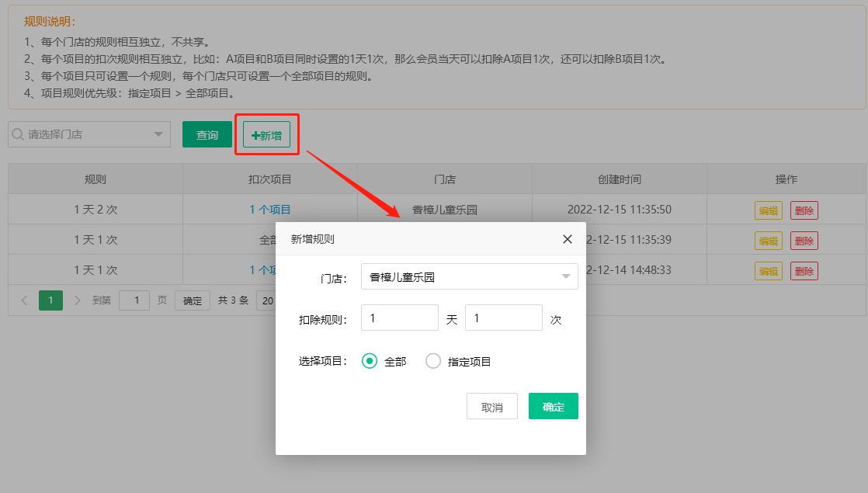Viewport: 868px width, 493px height.
Task: Click the times input before 次
Action: pyautogui.click(x=503, y=318)
